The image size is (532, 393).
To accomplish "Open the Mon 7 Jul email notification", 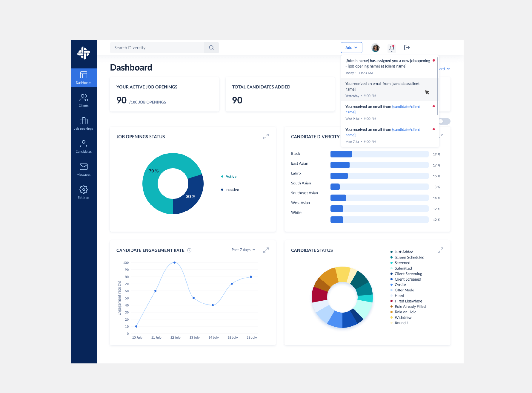I will pos(389,135).
